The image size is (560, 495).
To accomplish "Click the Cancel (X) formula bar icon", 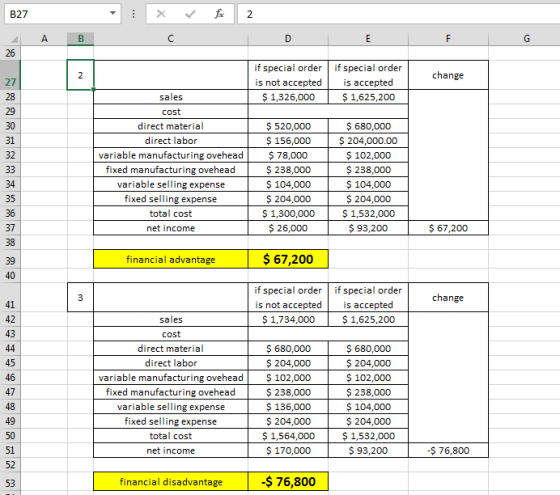I will pos(161,14).
